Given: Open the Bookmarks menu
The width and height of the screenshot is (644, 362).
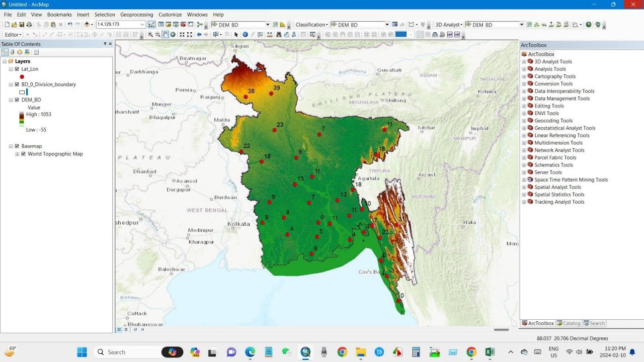Looking at the screenshot, I should 59,15.
